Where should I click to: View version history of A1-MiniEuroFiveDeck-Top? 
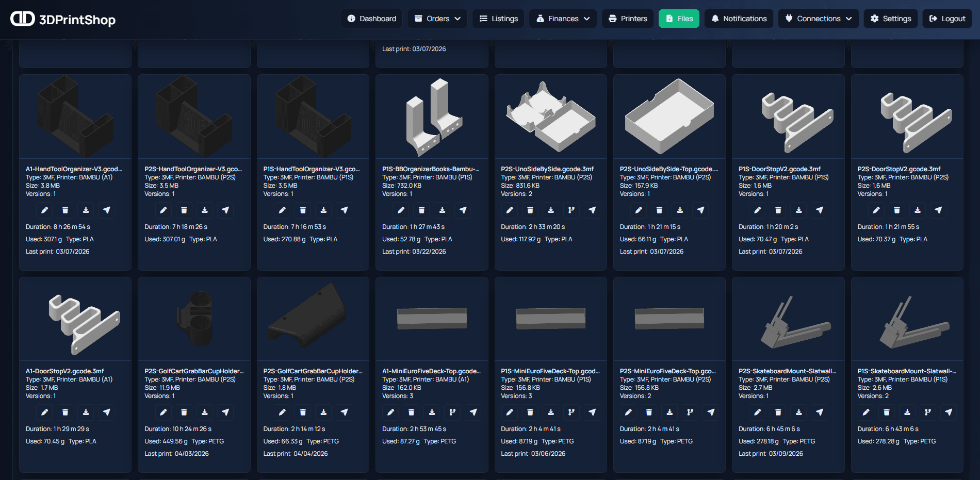click(452, 412)
